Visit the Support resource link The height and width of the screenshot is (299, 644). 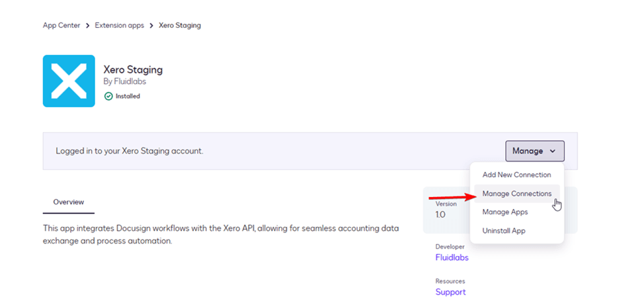[x=450, y=292]
